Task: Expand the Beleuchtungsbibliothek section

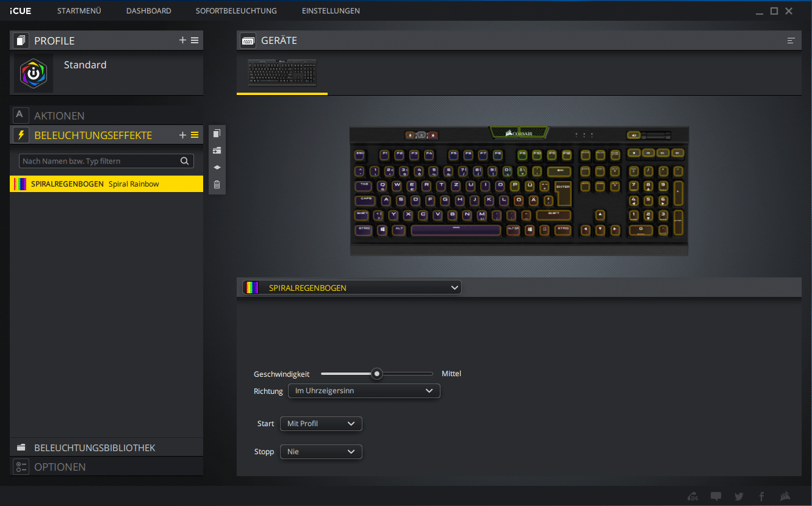Action: [95, 447]
